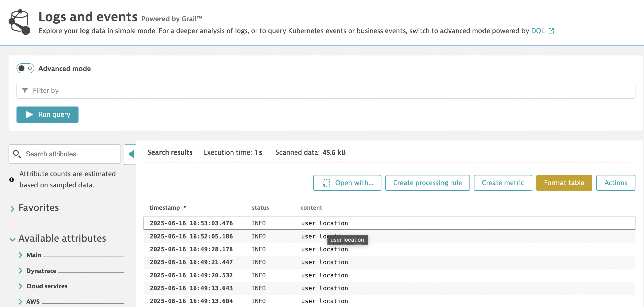Click the search magnifier icon in attributes
644x307 pixels.
(x=17, y=154)
